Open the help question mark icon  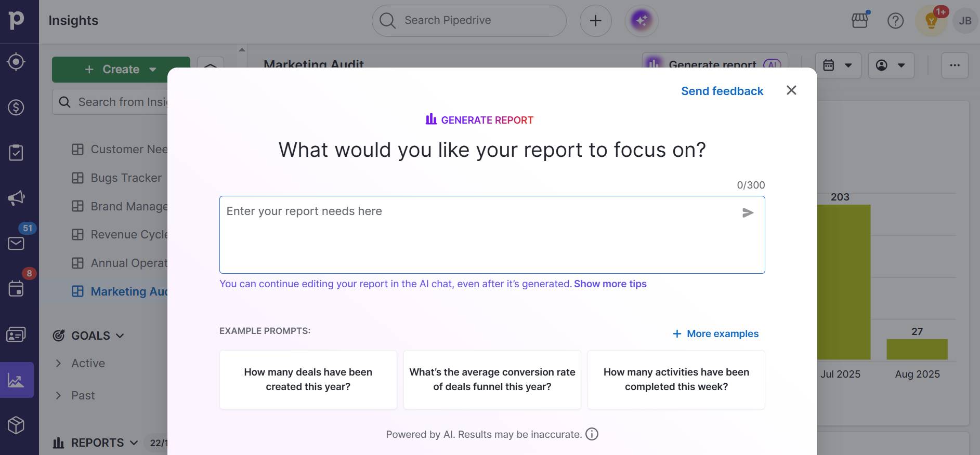pyautogui.click(x=895, y=21)
